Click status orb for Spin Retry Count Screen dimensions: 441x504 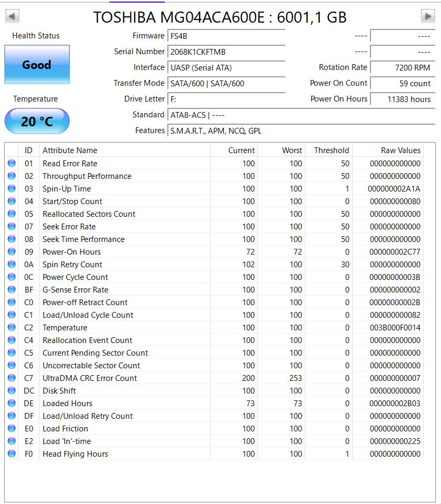tap(12, 264)
